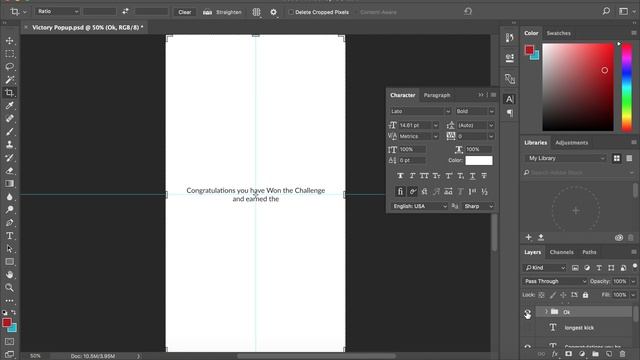Click the text Color swatch in Character panel
The image size is (640, 360).
(479, 160)
